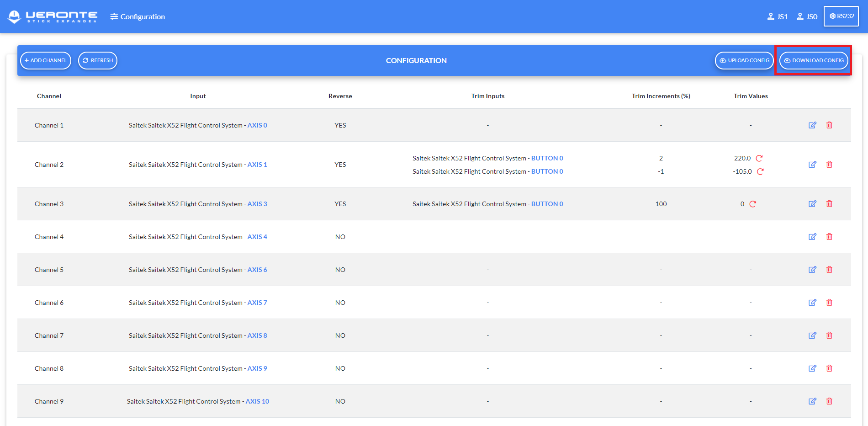Delete Channel 2 with trash icon

[829, 165]
